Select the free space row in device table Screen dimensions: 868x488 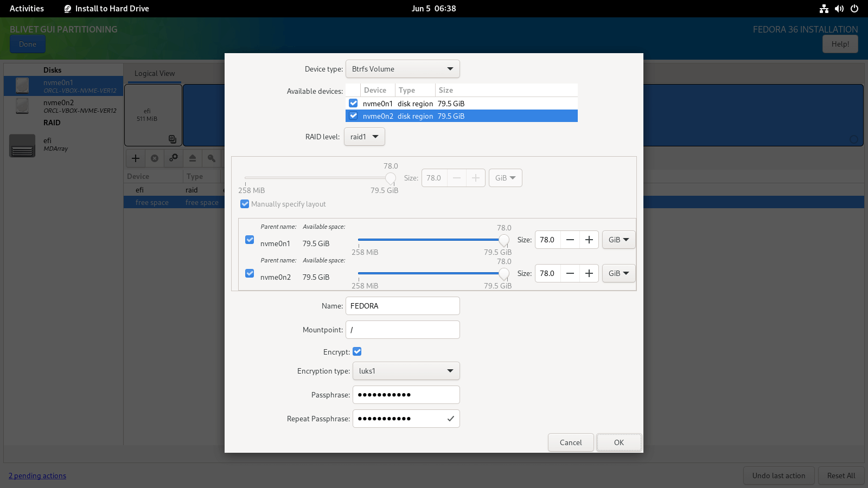click(174, 202)
